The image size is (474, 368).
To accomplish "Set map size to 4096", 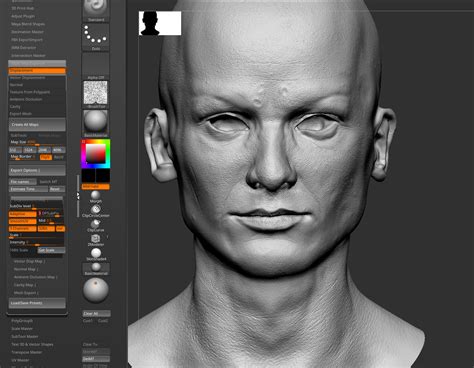I will [59, 150].
